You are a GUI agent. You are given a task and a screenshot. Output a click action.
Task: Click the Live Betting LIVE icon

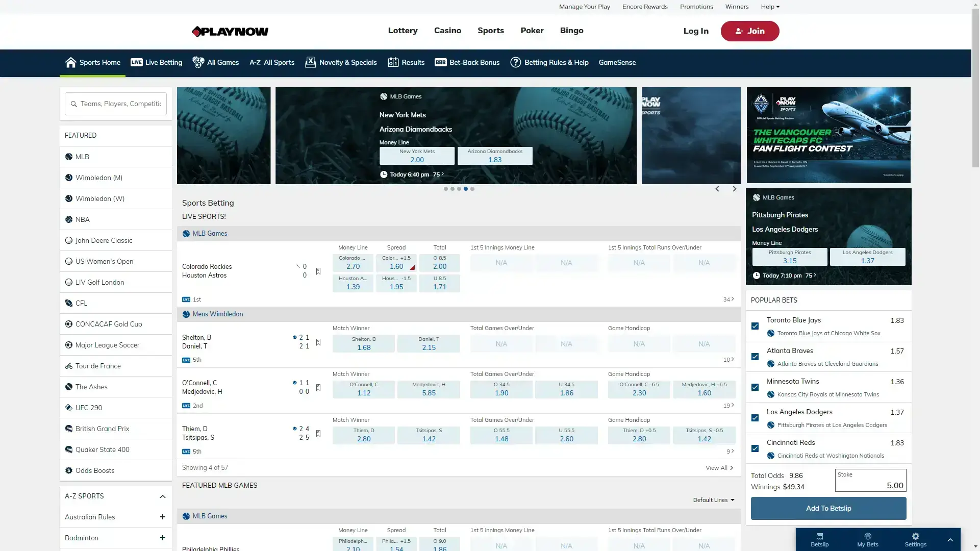click(x=136, y=62)
